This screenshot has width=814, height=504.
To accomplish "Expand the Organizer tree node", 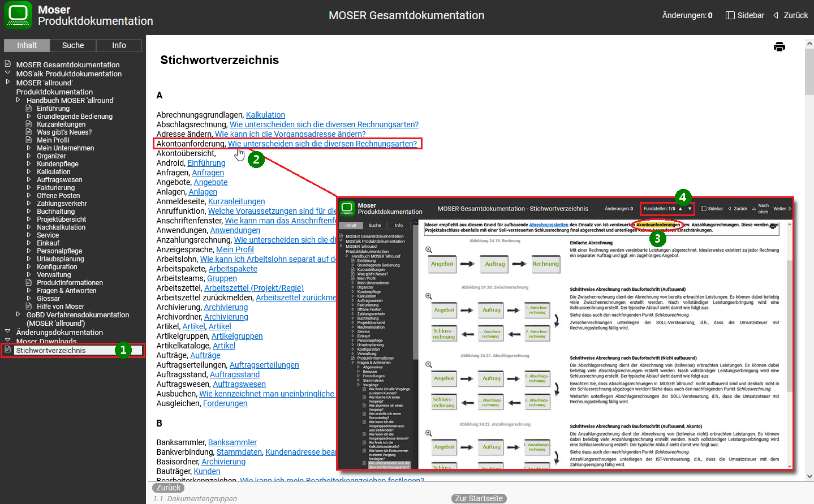I will [x=29, y=156].
